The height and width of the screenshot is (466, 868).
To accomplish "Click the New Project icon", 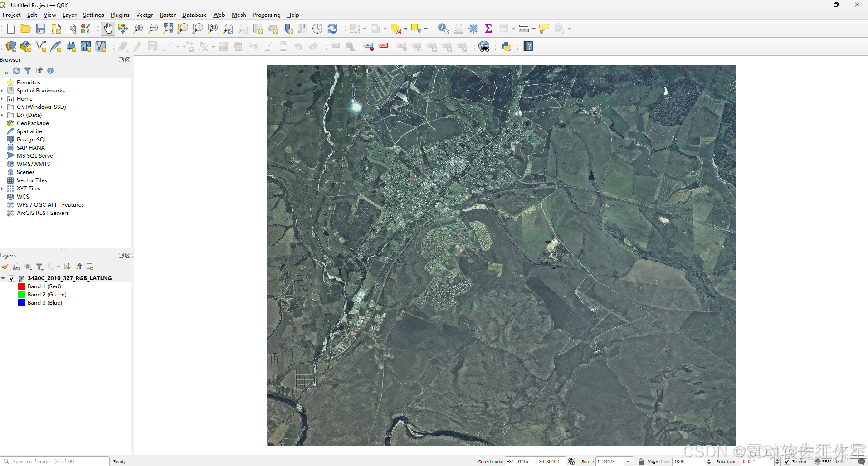I will (x=11, y=29).
